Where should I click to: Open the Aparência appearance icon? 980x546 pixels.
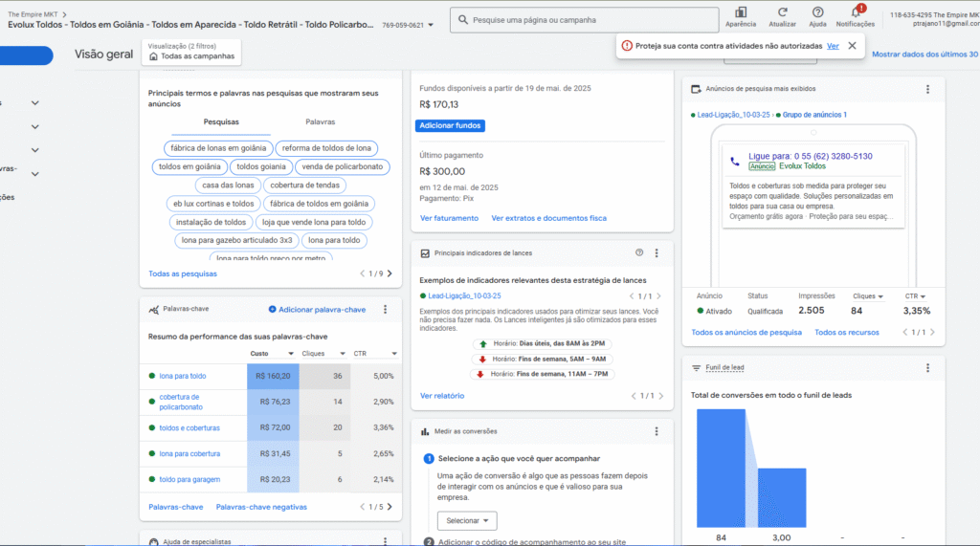click(740, 12)
